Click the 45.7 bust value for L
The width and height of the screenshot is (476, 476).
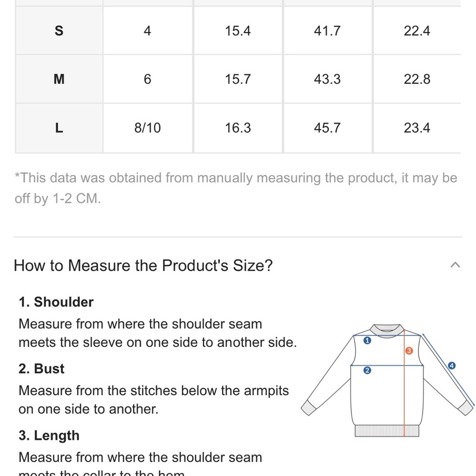click(x=327, y=128)
